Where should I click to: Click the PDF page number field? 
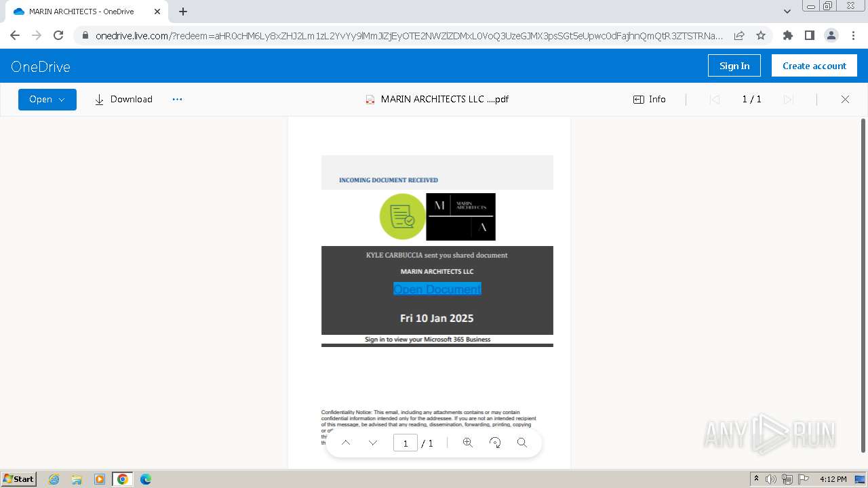click(406, 443)
